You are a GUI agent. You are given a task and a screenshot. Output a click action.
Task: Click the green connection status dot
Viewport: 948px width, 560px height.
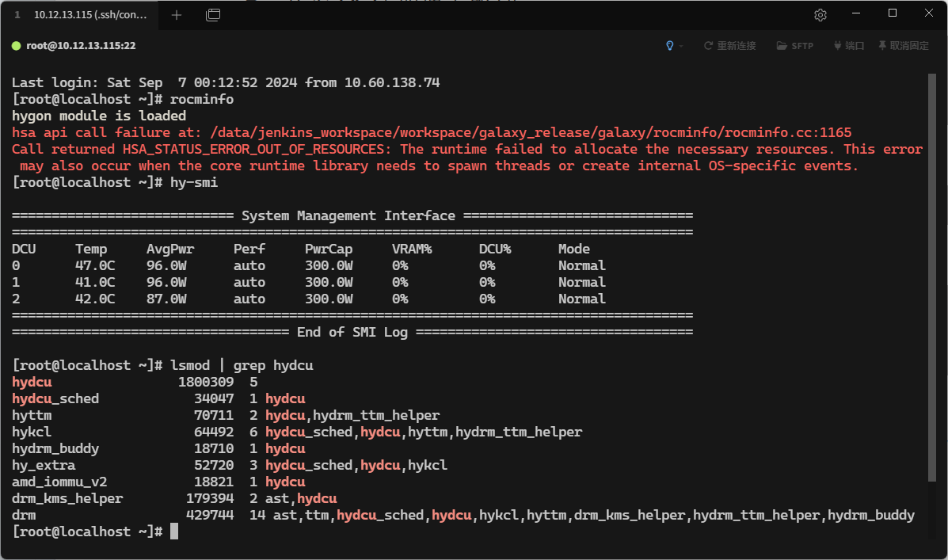coord(17,46)
